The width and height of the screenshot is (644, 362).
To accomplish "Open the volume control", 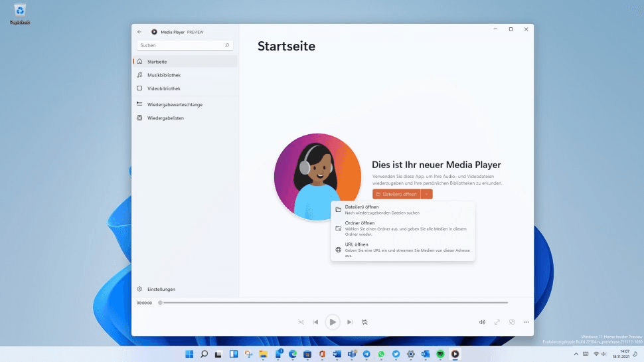I will [482, 322].
